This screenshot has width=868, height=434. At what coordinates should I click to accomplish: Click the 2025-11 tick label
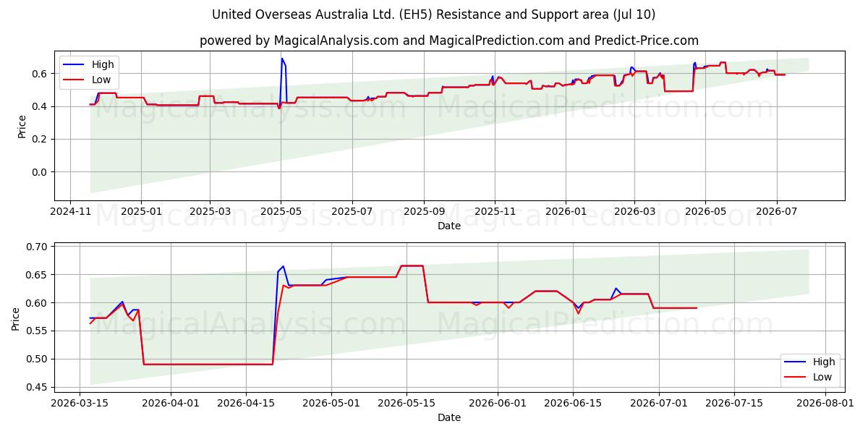(495, 211)
